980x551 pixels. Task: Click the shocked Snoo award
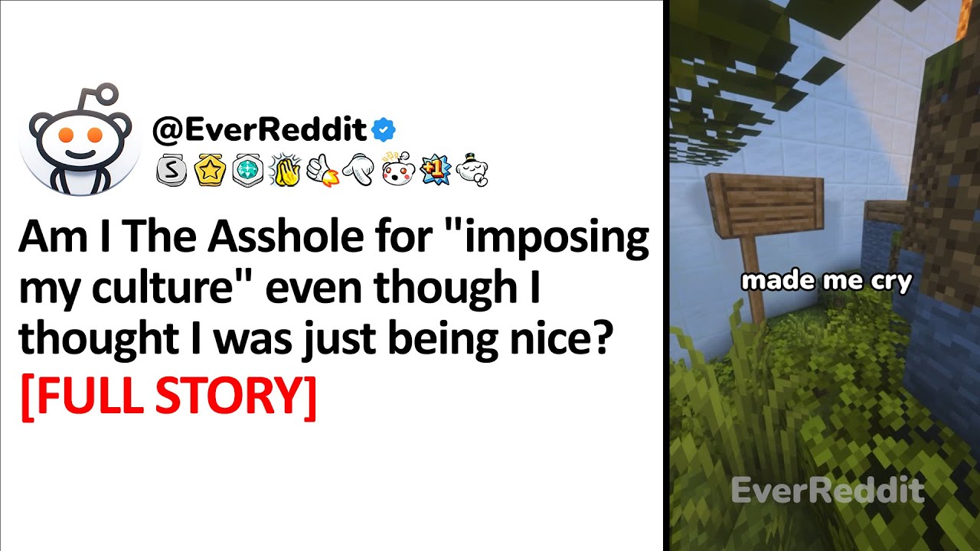[397, 169]
